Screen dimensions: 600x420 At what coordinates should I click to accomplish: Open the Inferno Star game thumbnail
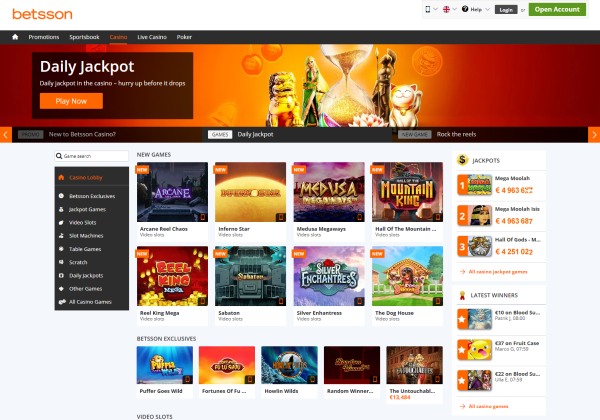pyautogui.click(x=251, y=192)
